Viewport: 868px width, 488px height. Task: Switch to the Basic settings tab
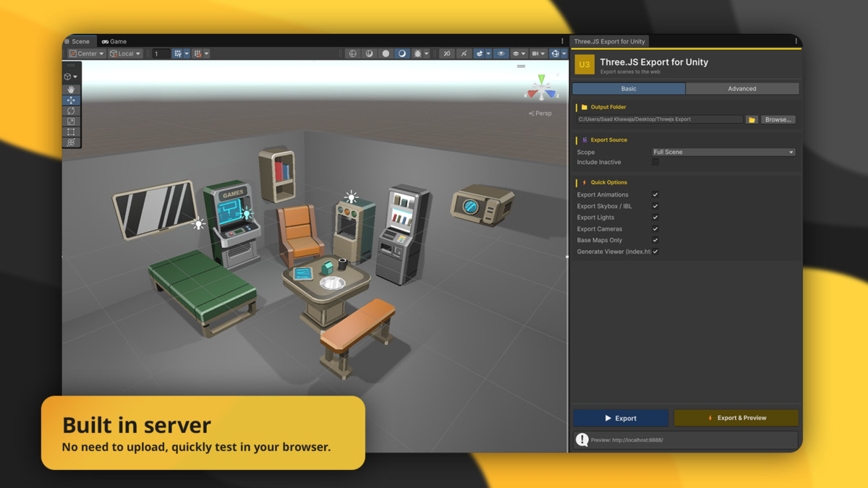click(629, 88)
